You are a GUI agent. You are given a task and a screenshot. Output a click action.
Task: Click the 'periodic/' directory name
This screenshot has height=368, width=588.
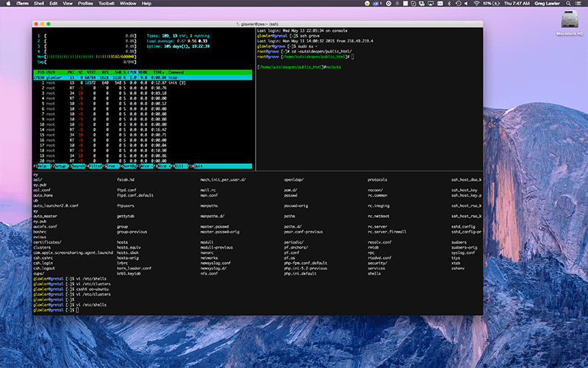coord(293,242)
